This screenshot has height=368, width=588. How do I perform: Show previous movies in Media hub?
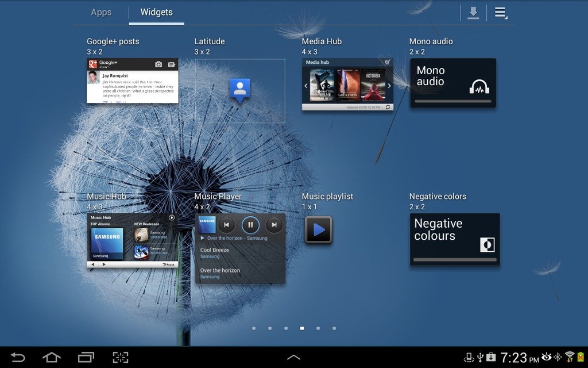tap(305, 86)
